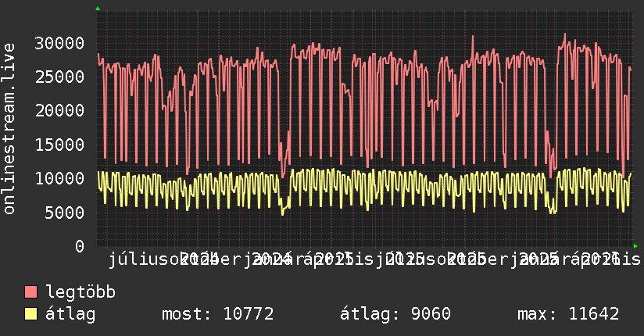
Task: Click the 15000 y-axis label
Action: click(59, 145)
